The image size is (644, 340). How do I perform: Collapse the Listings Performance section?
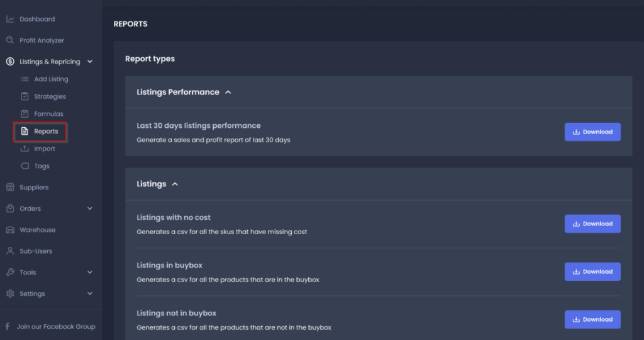228,93
